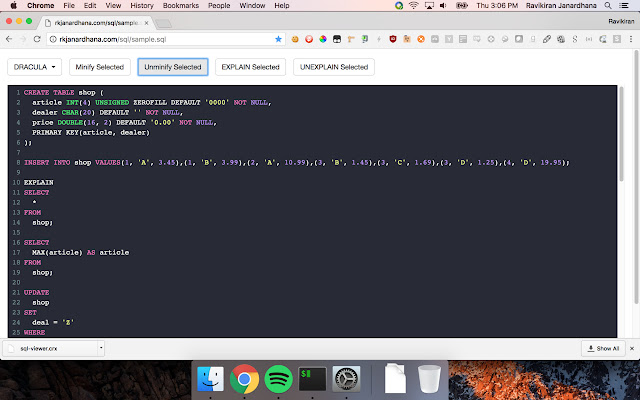This screenshot has width=640, height=400.
Task: Click the PRIMARY KEY(article, dealer) line
Action: tap(91, 132)
